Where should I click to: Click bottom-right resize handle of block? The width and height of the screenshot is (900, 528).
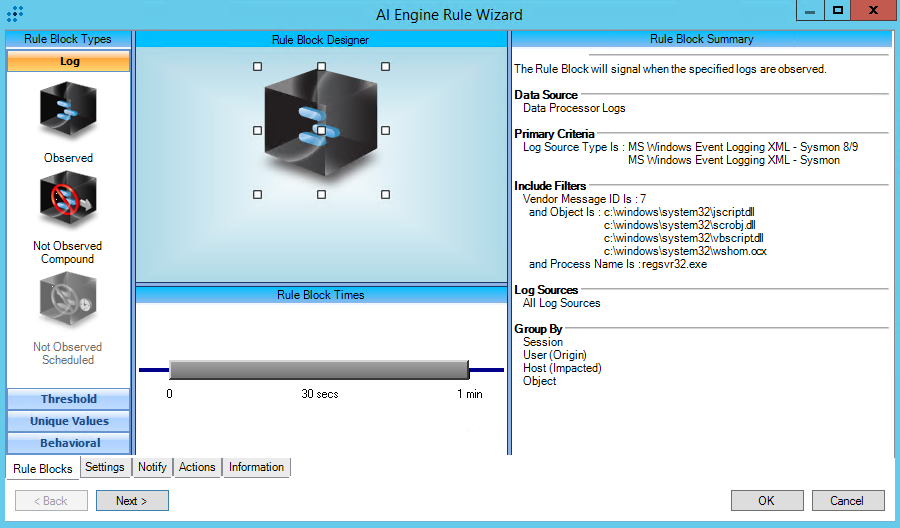[385, 194]
